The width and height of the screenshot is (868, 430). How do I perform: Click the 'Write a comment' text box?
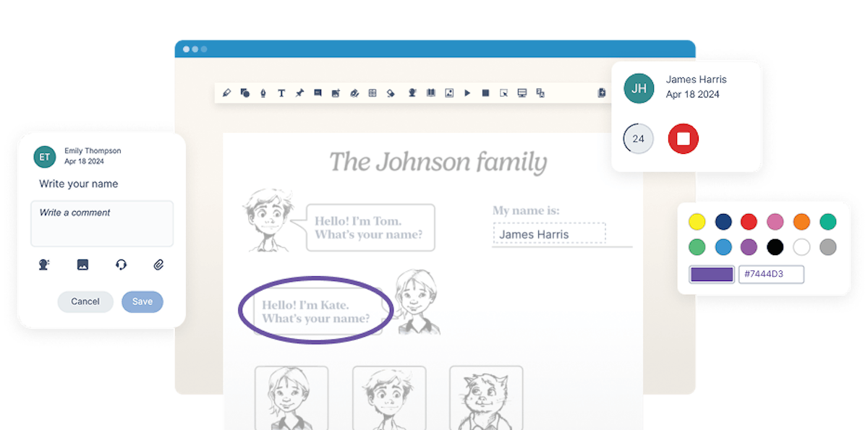click(101, 223)
